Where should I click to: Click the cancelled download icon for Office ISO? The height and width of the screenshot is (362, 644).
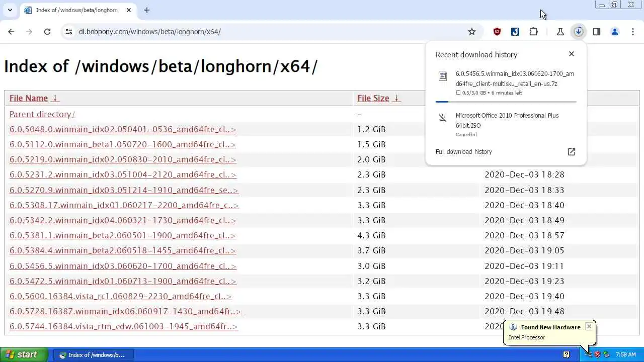click(443, 118)
